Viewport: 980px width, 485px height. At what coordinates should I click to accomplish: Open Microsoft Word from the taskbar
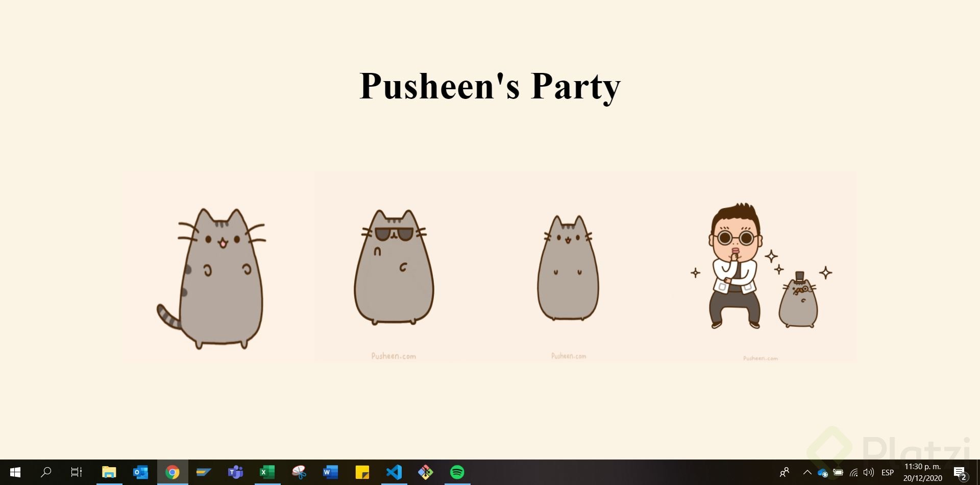point(330,472)
